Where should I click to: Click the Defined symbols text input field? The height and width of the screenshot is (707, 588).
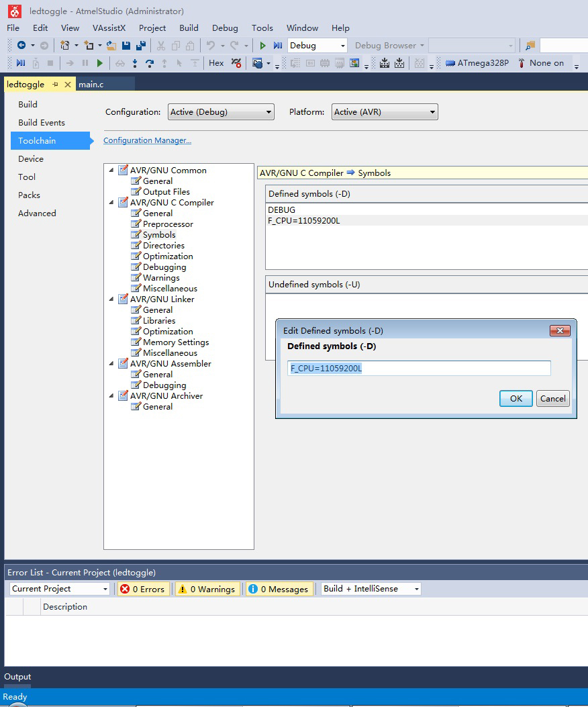(x=419, y=369)
